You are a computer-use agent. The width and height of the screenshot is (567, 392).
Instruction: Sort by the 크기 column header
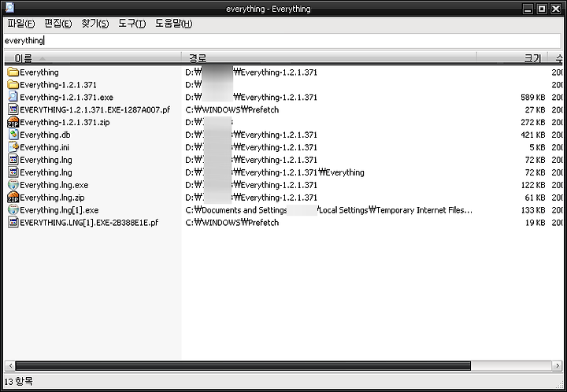click(511, 57)
